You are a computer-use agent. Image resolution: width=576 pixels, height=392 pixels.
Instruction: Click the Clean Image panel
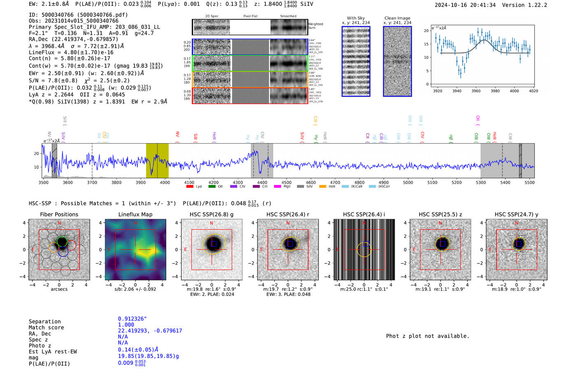pyautogui.click(x=397, y=61)
